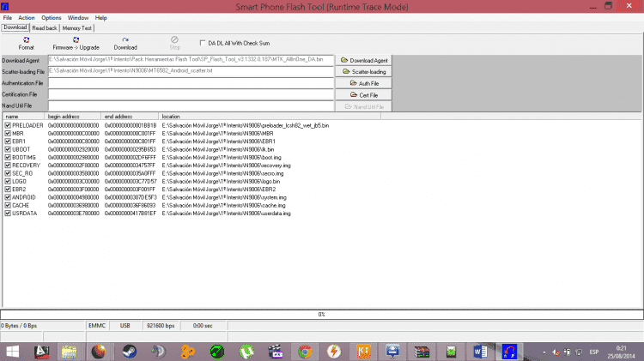644x361 pixels.
Task: Click the Nand Util File input field
Action: point(191,105)
